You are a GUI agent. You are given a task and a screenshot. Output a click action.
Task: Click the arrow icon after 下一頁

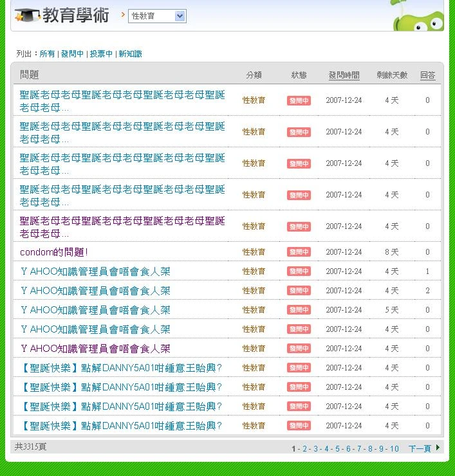438,448
